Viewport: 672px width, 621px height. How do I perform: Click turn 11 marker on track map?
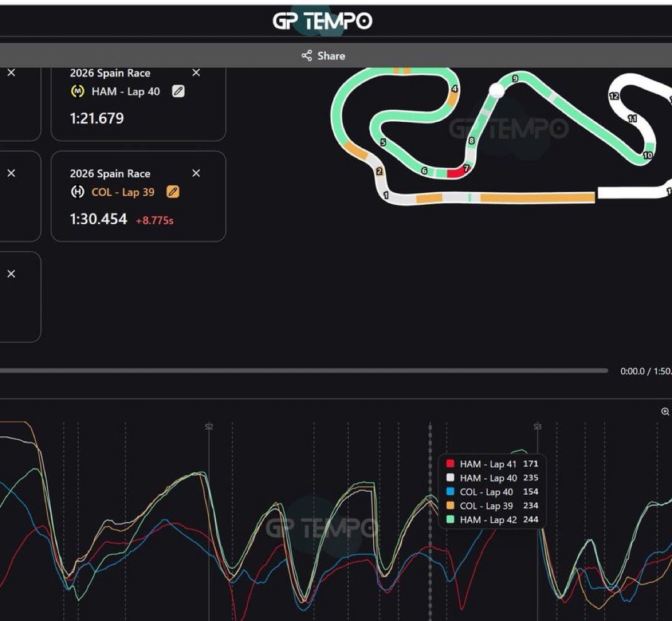tap(632, 119)
